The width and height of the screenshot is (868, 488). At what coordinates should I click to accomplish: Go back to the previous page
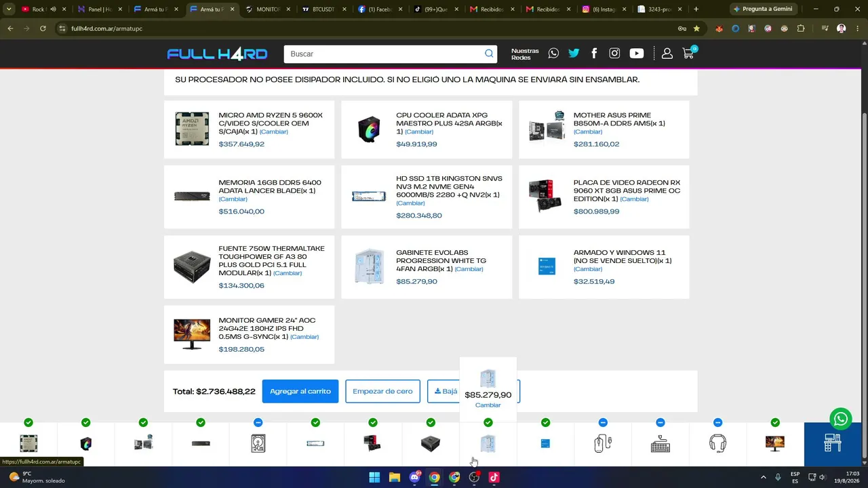tap(10, 28)
